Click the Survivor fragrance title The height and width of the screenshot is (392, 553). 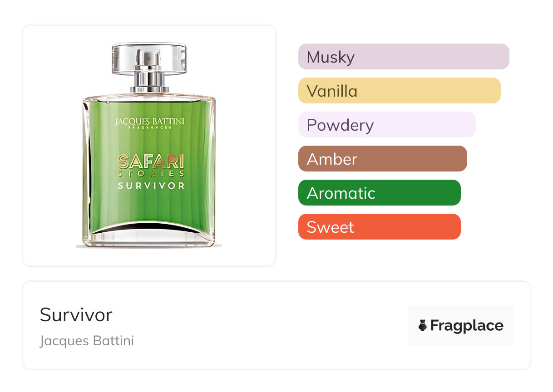click(76, 315)
